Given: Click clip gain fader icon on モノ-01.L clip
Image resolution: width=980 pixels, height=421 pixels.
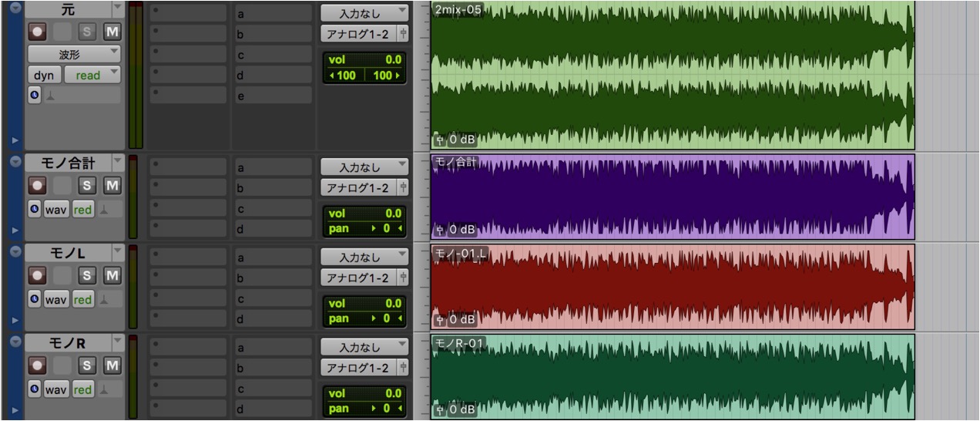Looking at the screenshot, I should tap(440, 319).
